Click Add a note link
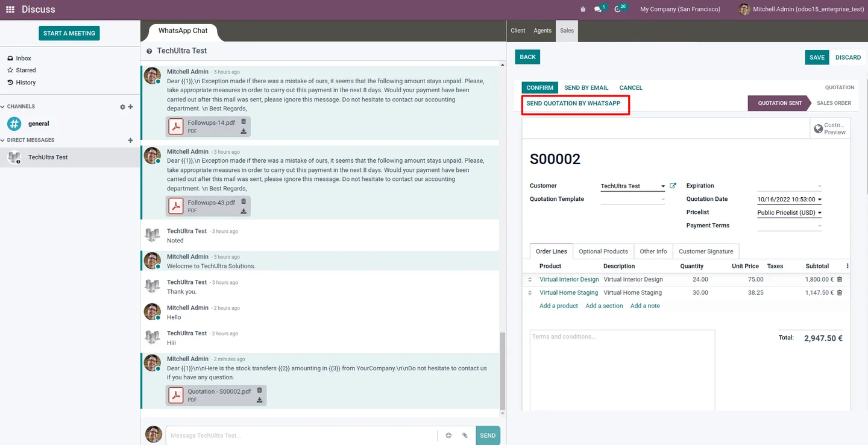Image resolution: width=868 pixels, height=445 pixels. 645,306
